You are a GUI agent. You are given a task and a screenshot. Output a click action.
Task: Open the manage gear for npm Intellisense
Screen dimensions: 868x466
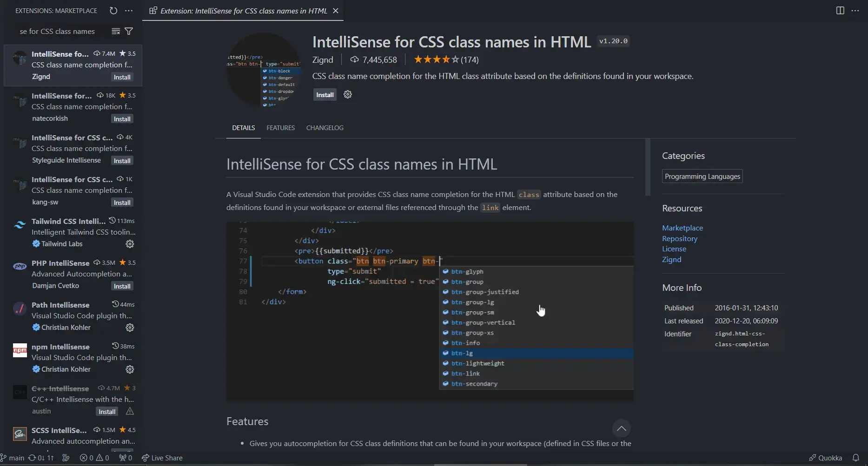130,369
